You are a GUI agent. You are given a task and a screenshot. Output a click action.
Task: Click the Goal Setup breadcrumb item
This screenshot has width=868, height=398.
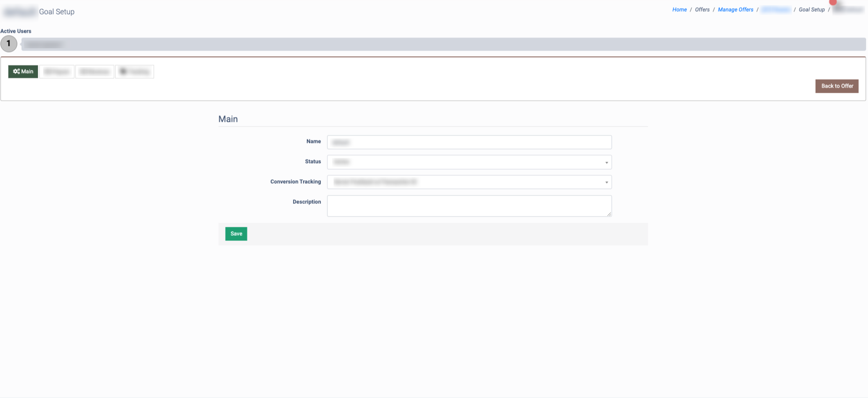tap(811, 10)
